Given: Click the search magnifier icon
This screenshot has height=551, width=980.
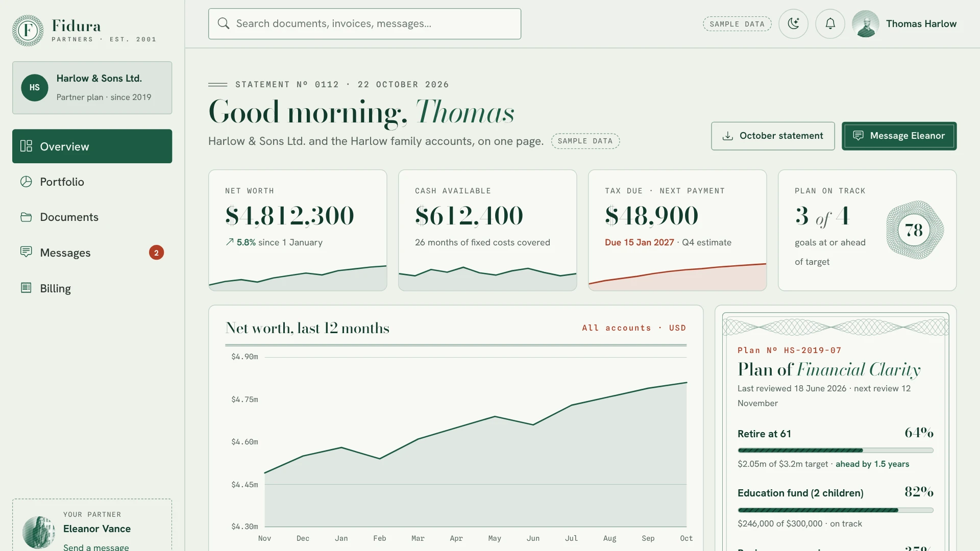Looking at the screenshot, I should coord(224,23).
